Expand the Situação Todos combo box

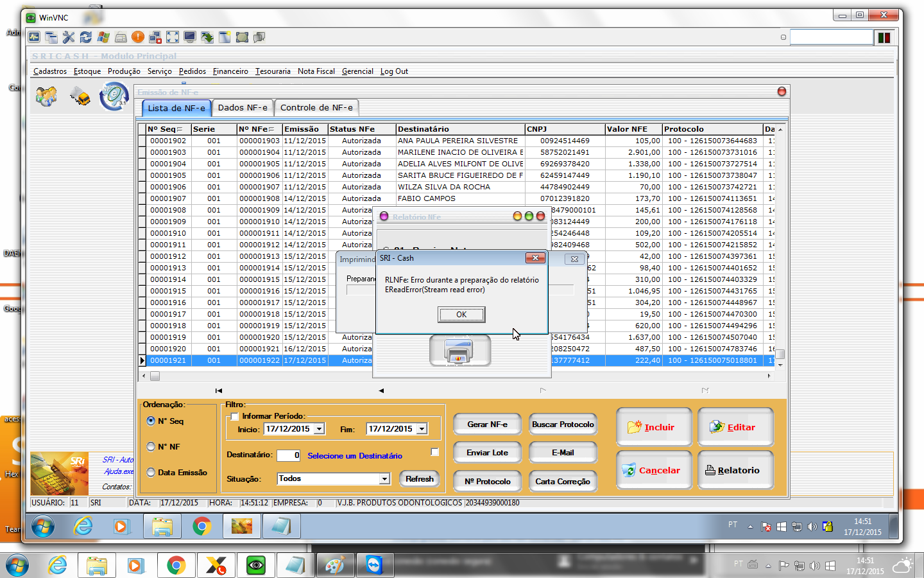(384, 478)
